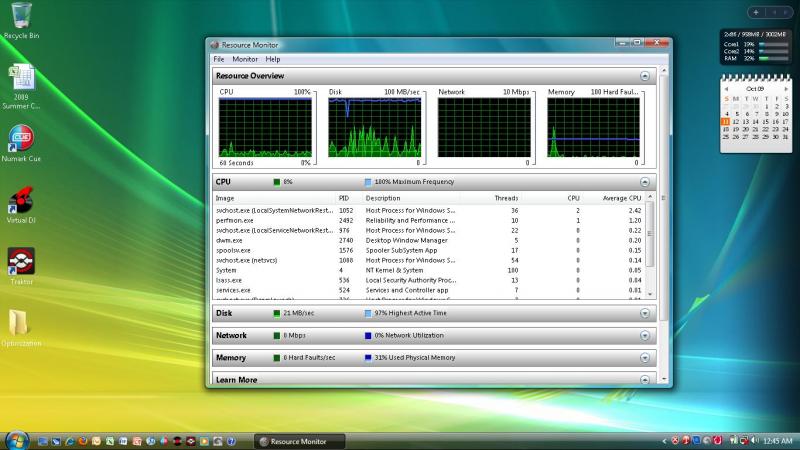This screenshot has height=450, width=800.
Task: Sort by the Description column header
Action: 411,198
